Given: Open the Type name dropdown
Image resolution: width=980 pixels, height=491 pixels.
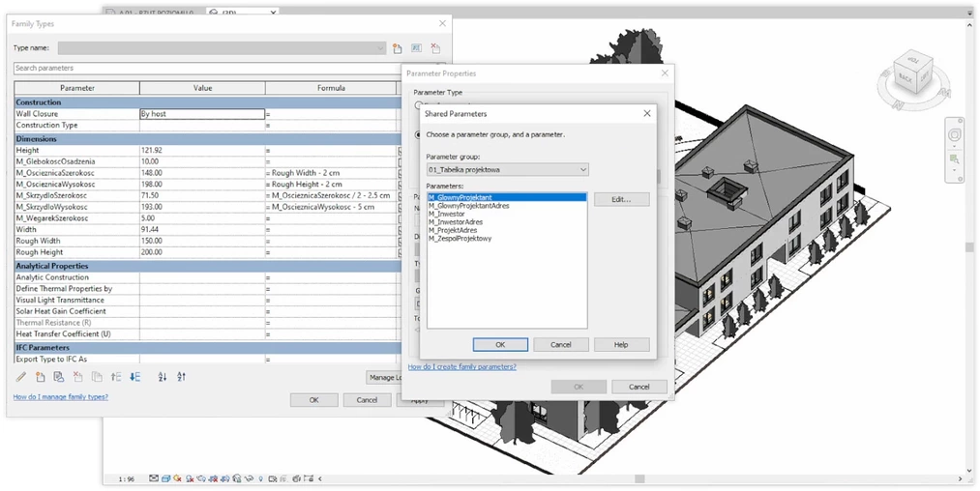Looking at the screenshot, I should click(x=223, y=48).
